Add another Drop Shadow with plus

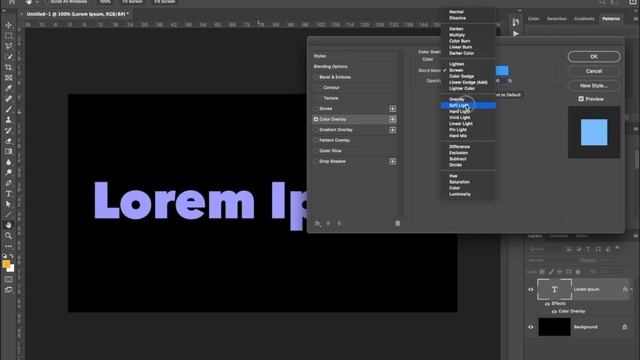(x=392, y=162)
